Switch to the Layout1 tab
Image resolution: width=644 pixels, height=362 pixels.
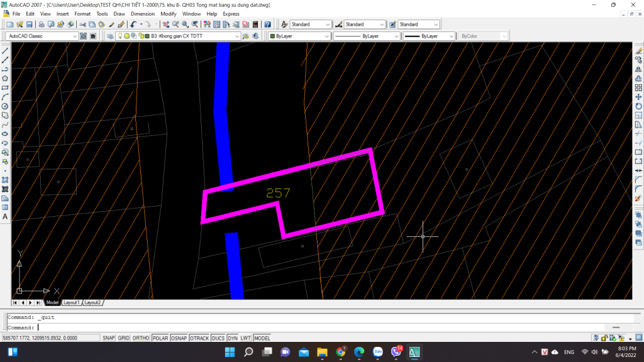(x=72, y=303)
